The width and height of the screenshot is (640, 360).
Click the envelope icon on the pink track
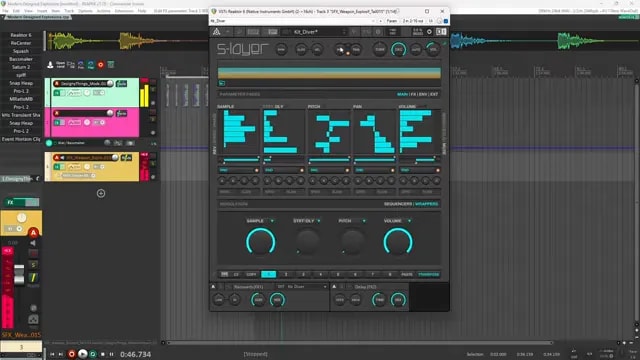pyautogui.click(x=74, y=122)
